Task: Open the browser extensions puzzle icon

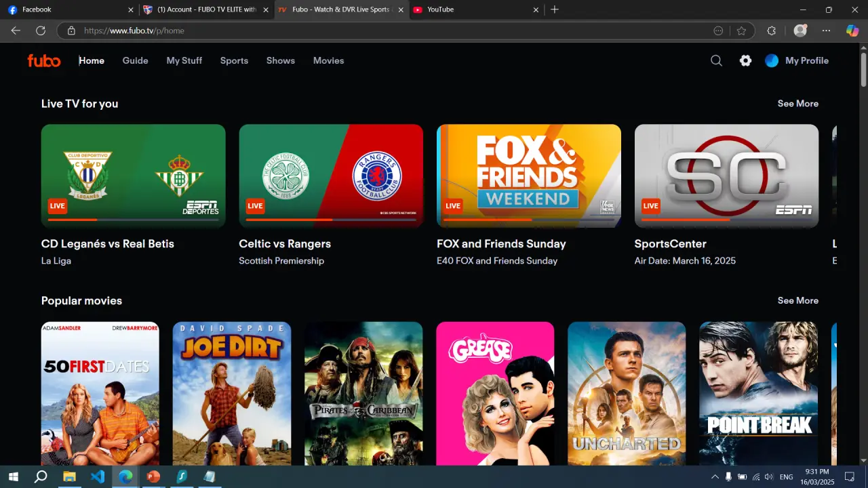Action: pos(771,30)
